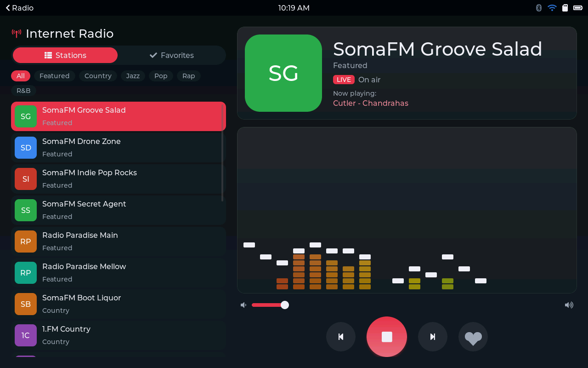
Task: Click the station list scrollbar
Action: [222, 152]
